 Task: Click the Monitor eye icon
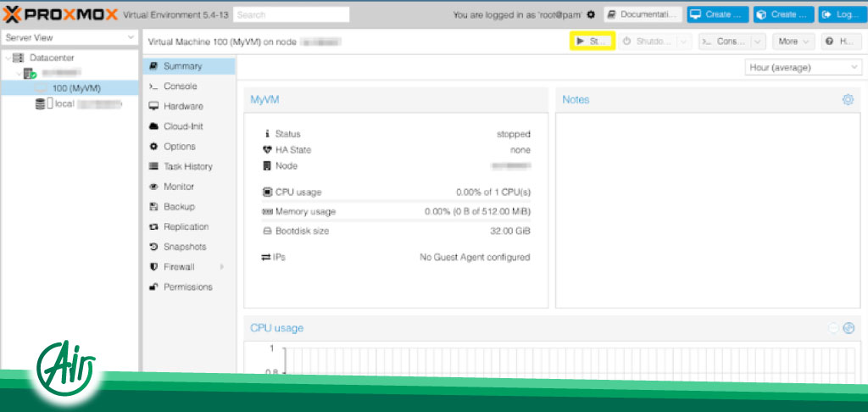click(x=153, y=187)
